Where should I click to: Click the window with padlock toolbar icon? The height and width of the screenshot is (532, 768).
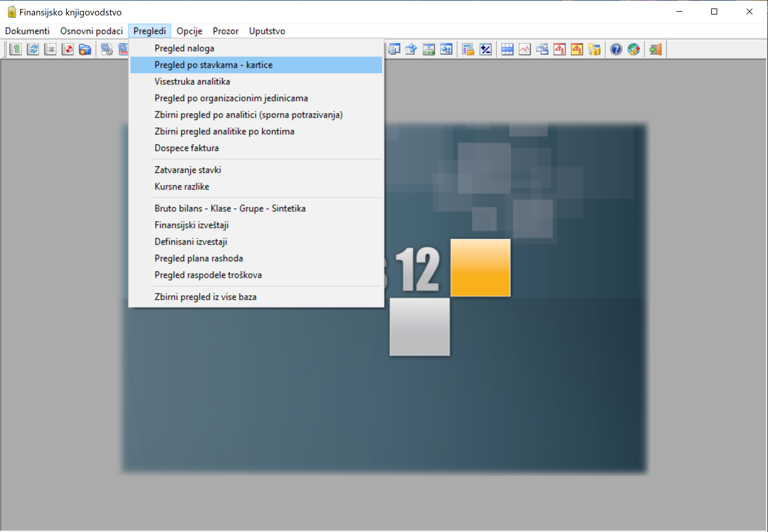click(468, 50)
